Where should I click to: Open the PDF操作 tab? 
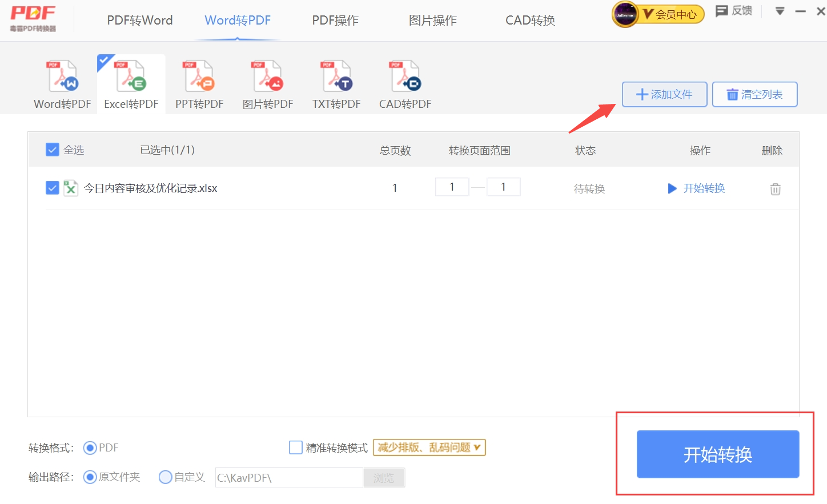(x=335, y=21)
